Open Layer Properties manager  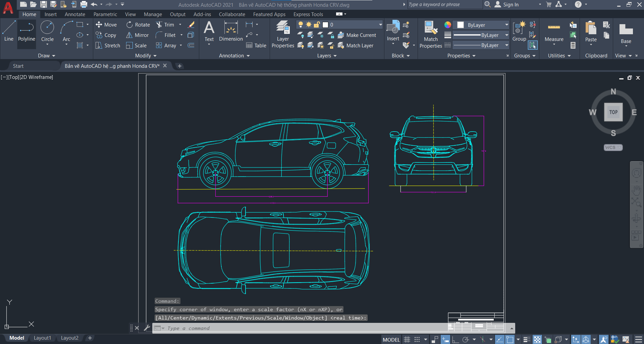[x=283, y=34]
